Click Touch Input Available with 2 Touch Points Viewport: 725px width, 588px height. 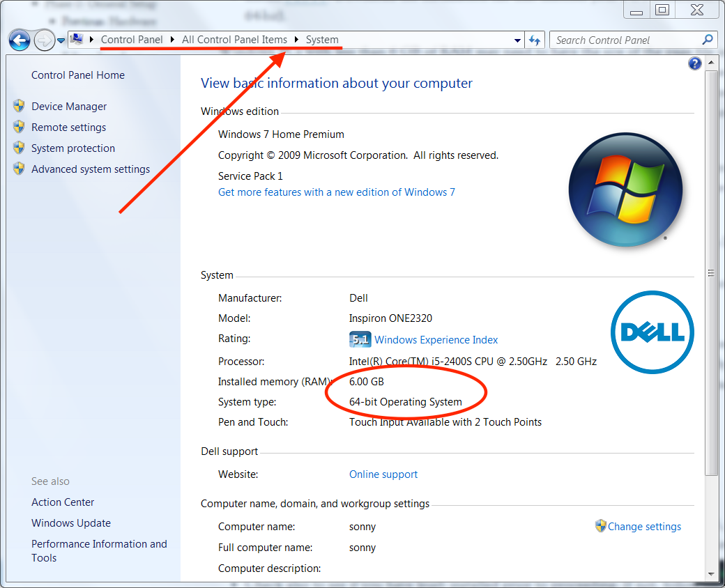click(445, 422)
